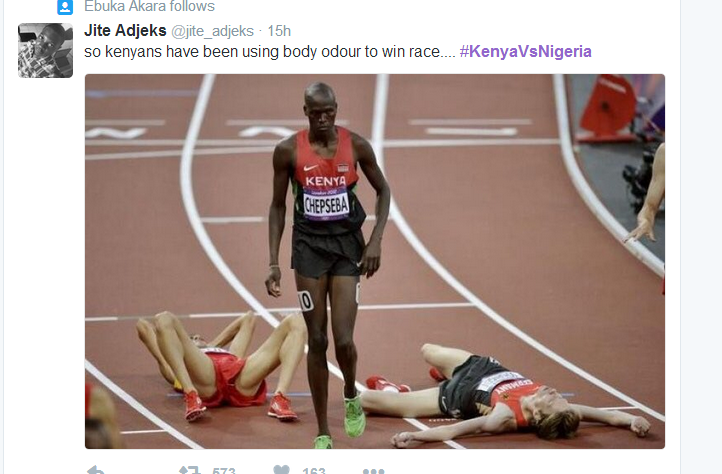This screenshot has height=474, width=722.
Task: Click the KENYA jersey lettering in photo
Action: (x=326, y=181)
